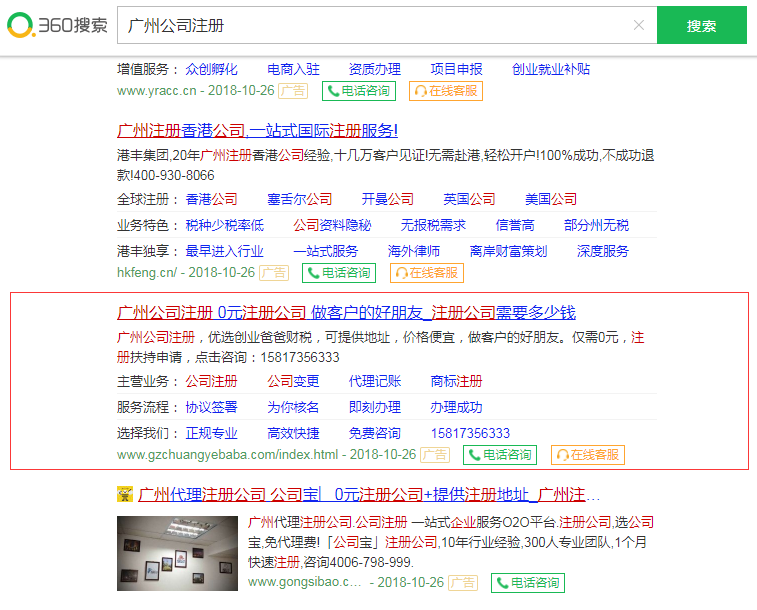757x610 pixels.
Task: Click 在线客服 for hkfeng.cn result
Action: [426, 272]
